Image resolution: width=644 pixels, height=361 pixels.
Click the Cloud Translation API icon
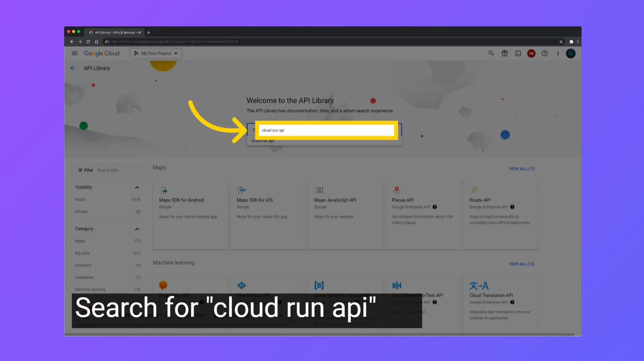point(479,286)
